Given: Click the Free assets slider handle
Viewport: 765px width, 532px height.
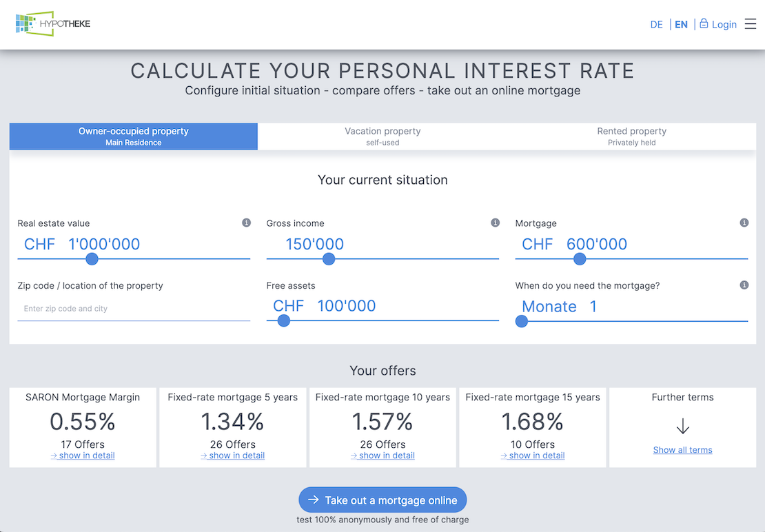Looking at the screenshot, I should click(x=283, y=321).
